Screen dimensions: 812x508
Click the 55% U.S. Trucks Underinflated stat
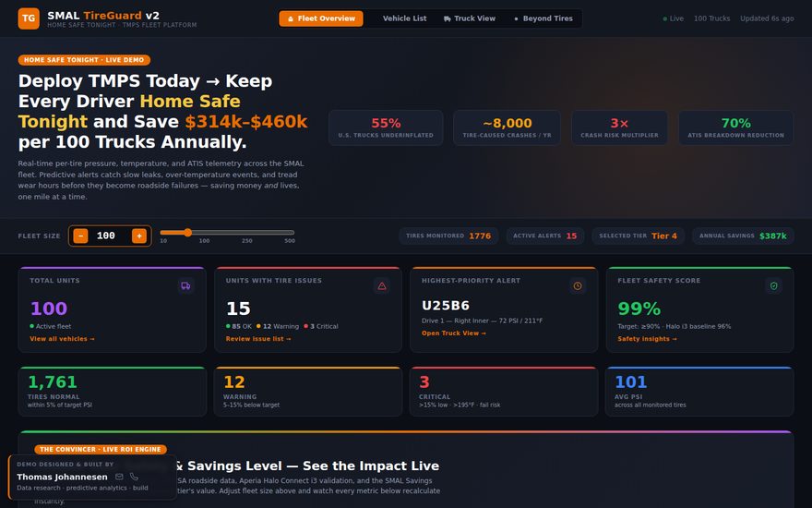click(x=386, y=127)
